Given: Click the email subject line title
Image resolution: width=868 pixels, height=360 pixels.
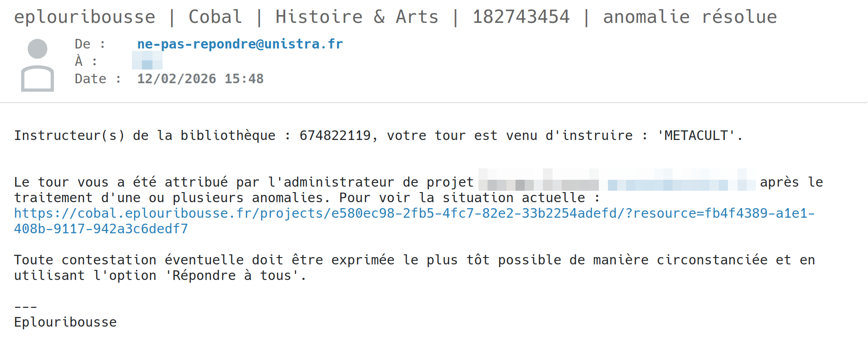Looking at the screenshot, I should click(395, 17).
